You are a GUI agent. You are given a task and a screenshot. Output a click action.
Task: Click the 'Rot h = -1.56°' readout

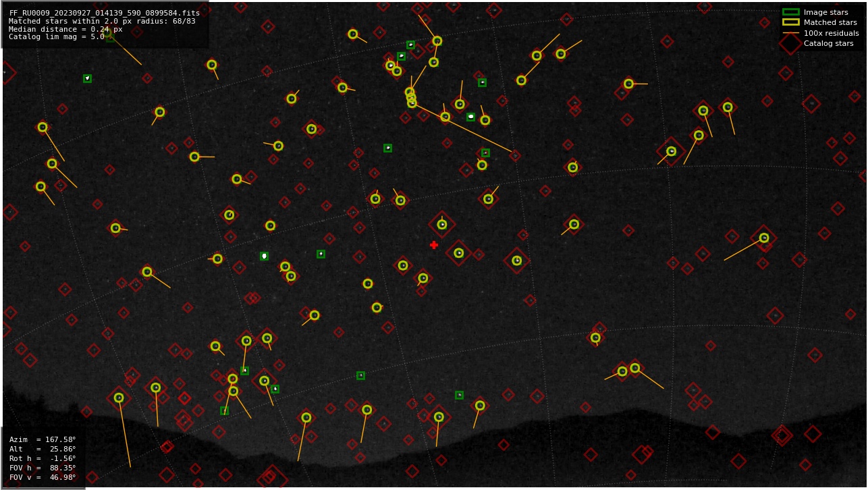(43, 459)
